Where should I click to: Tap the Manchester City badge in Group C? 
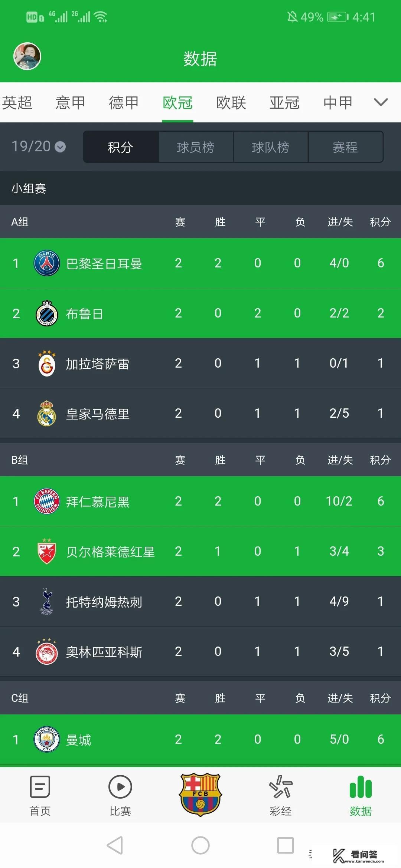46,740
